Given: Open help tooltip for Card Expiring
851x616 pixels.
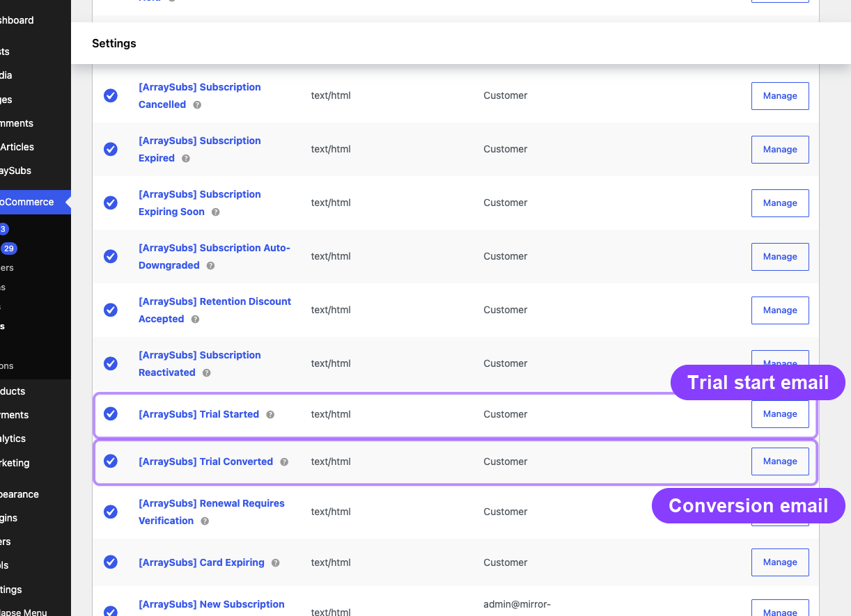Looking at the screenshot, I should [x=276, y=563].
